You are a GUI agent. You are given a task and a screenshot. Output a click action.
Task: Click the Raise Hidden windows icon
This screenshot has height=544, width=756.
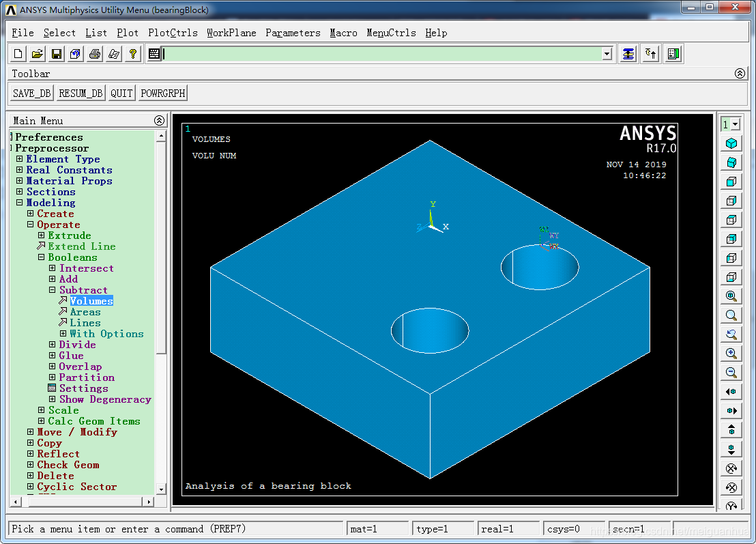pos(628,54)
